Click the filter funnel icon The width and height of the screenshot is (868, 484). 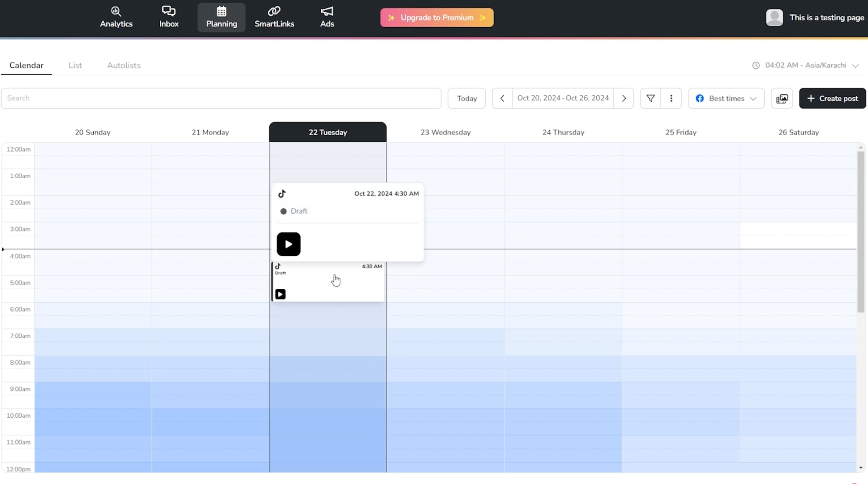[x=650, y=98]
